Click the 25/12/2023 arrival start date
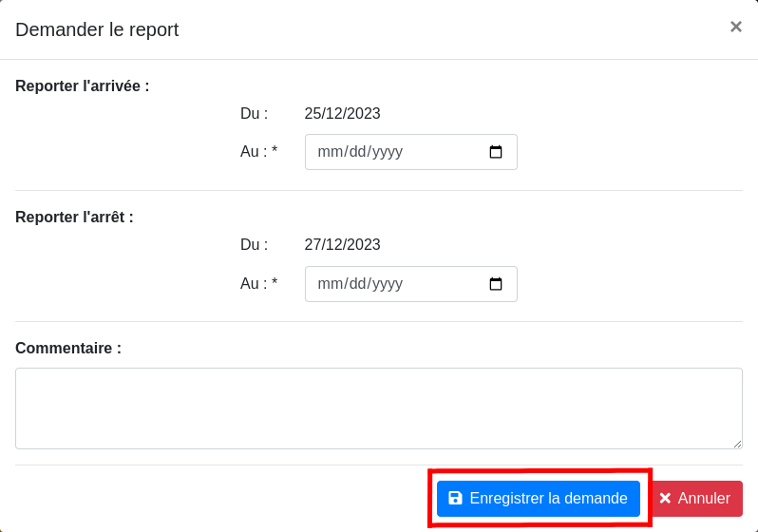Viewport: 758px width, 532px height. click(342, 114)
